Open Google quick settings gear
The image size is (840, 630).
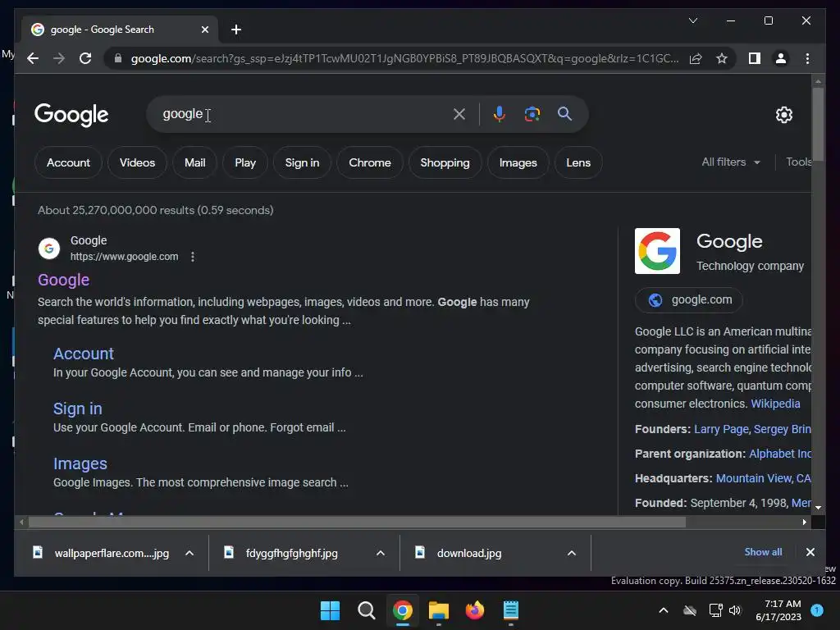click(783, 114)
